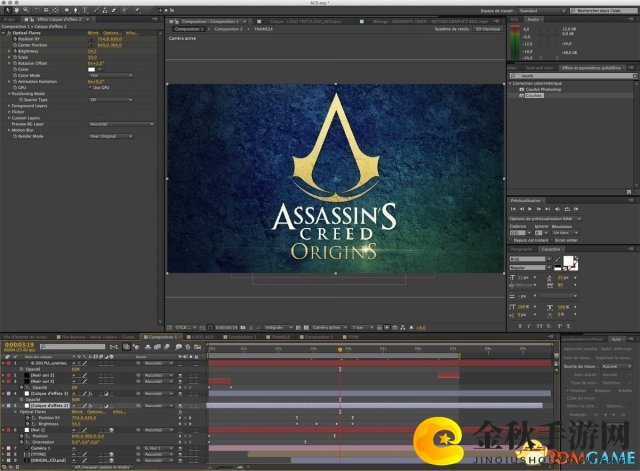
Task: Select the Hand tool
Action: click(17, 10)
